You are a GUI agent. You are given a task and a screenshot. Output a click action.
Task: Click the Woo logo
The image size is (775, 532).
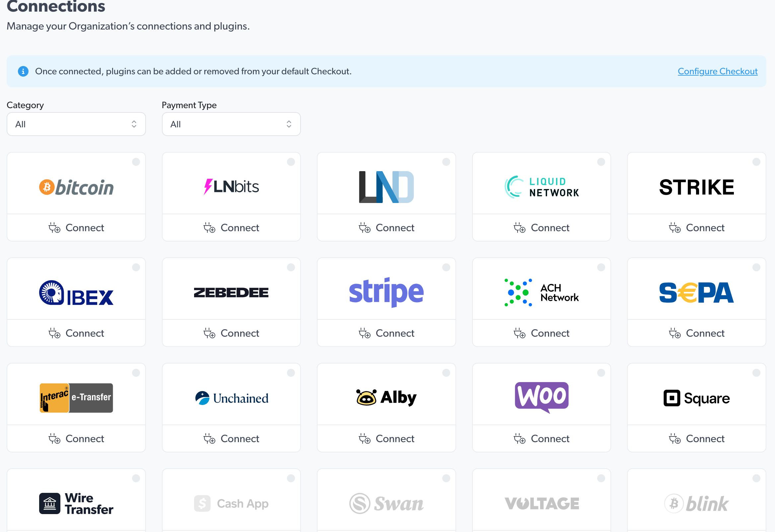pyautogui.click(x=541, y=397)
